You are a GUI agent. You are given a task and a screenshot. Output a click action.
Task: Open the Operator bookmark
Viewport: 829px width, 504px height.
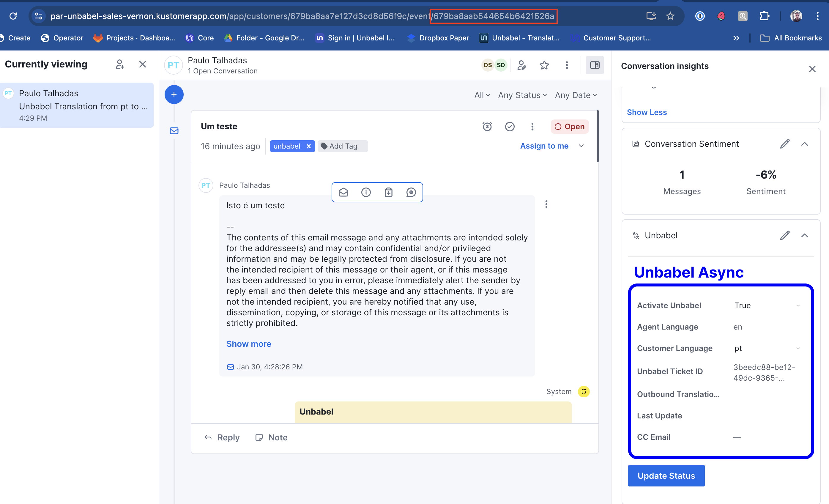pyautogui.click(x=62, y=38)
